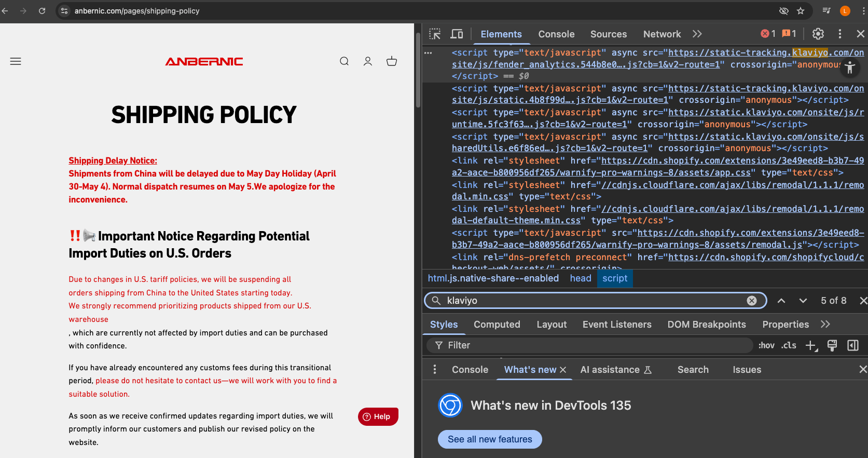Open site search magnifier icon
The width and height of the screenshot is (868, 458).
pyautogui.click(x=344, y=61)
